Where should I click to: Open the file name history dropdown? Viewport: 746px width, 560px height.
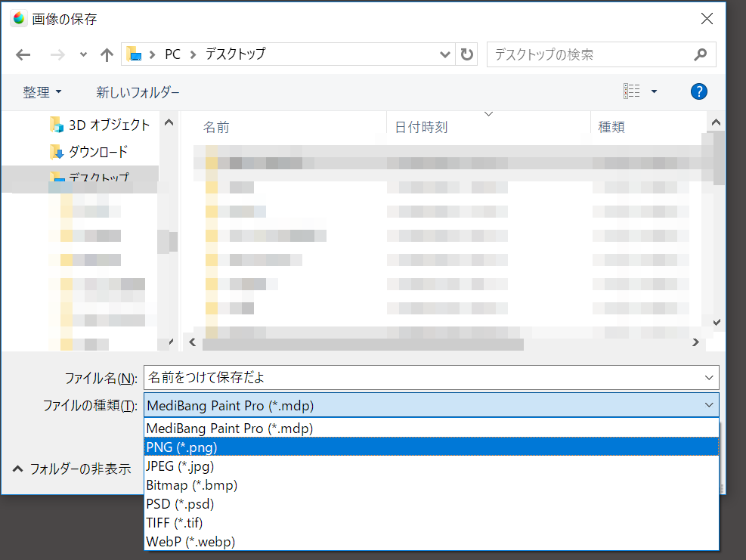709,378
